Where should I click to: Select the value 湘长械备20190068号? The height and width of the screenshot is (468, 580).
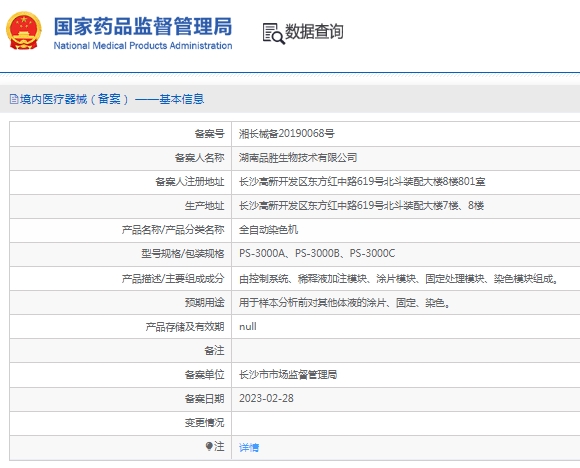tap(287, 134)
